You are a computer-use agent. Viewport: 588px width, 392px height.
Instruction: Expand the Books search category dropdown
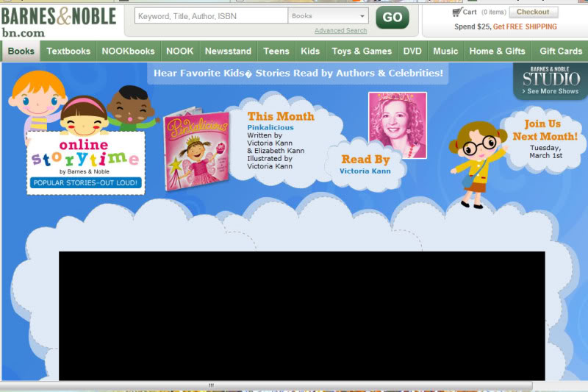(328, 15)
